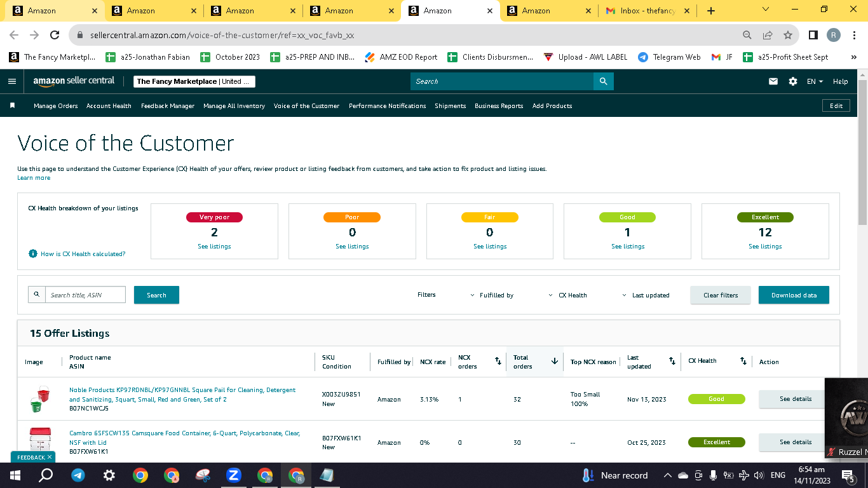
Task: Click the bookmark icon in favorites bar
Action: pyautogui.click(x=12, y=105)
